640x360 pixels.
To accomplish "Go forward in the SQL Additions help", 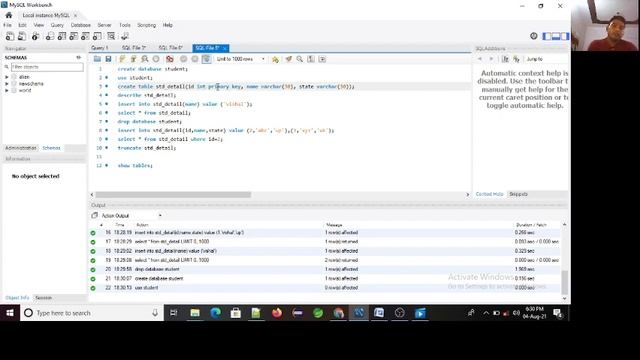I will pyautogui.click(x=491, y=59).
